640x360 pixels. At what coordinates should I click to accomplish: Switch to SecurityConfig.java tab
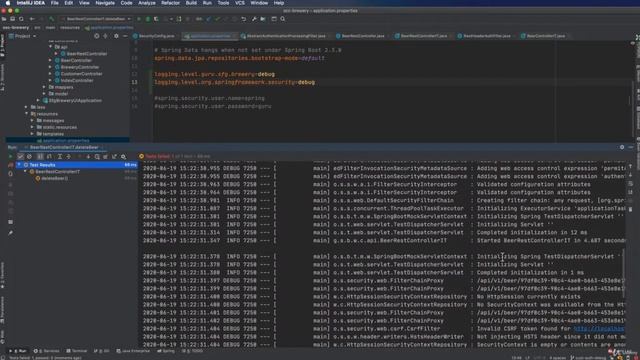(154, 36)
